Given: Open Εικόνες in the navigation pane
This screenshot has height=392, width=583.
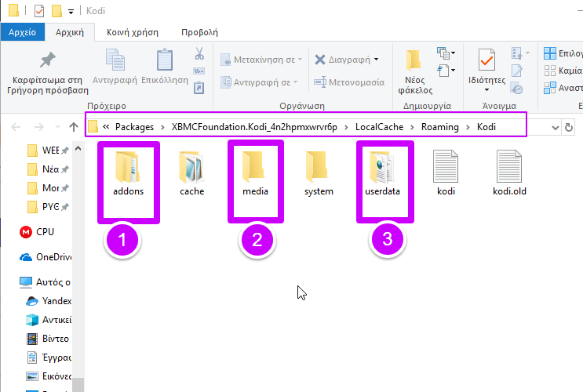Looking at the screenshot, I should [x=49, y=376].
